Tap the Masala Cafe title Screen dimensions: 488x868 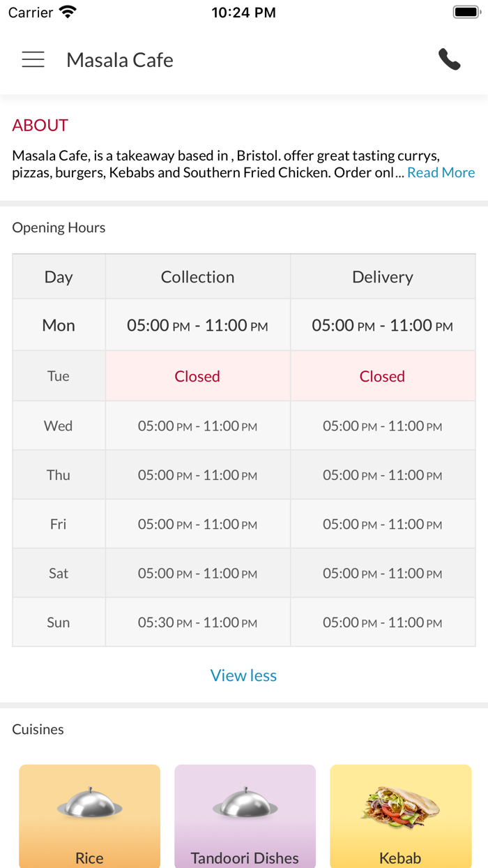[x=120, y=60]
